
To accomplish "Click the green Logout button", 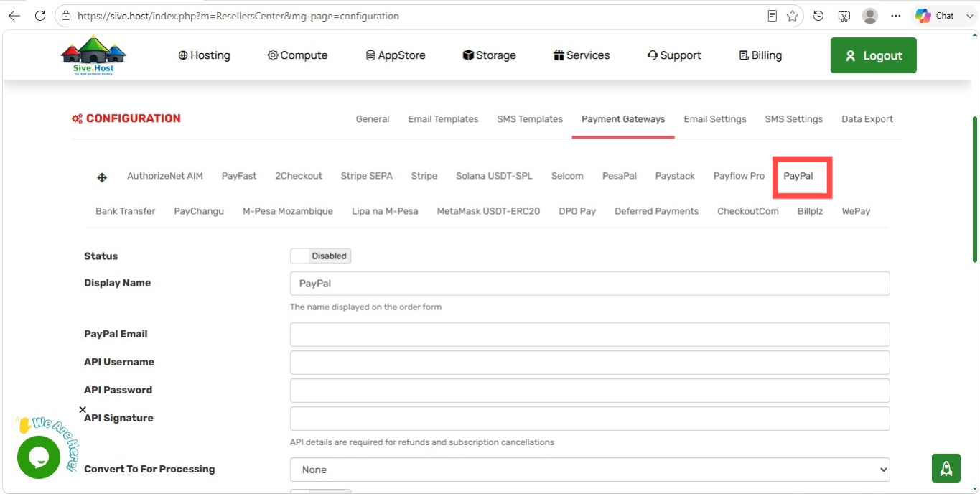I will pyautogui.click(x=873, y=55).
